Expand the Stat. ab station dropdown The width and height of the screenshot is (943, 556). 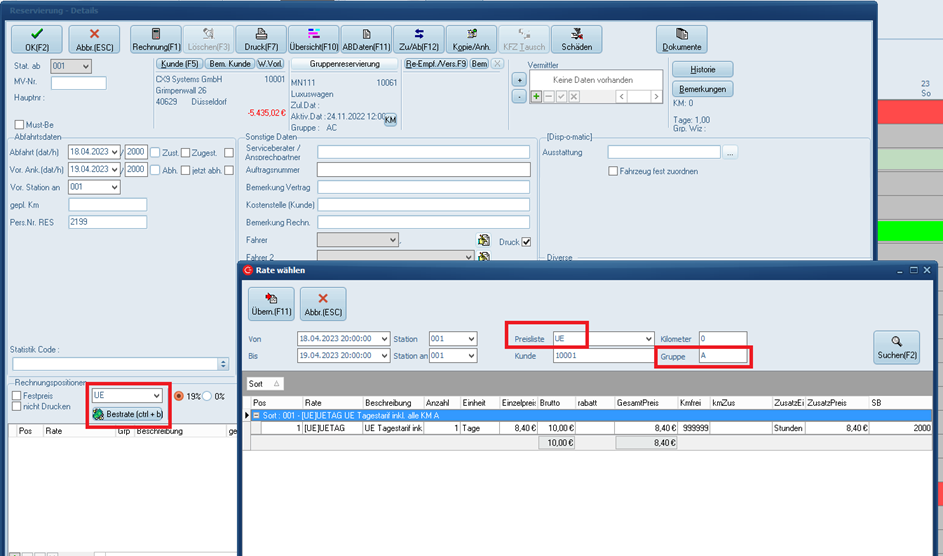pyautogui.click(x=85, y=66)
